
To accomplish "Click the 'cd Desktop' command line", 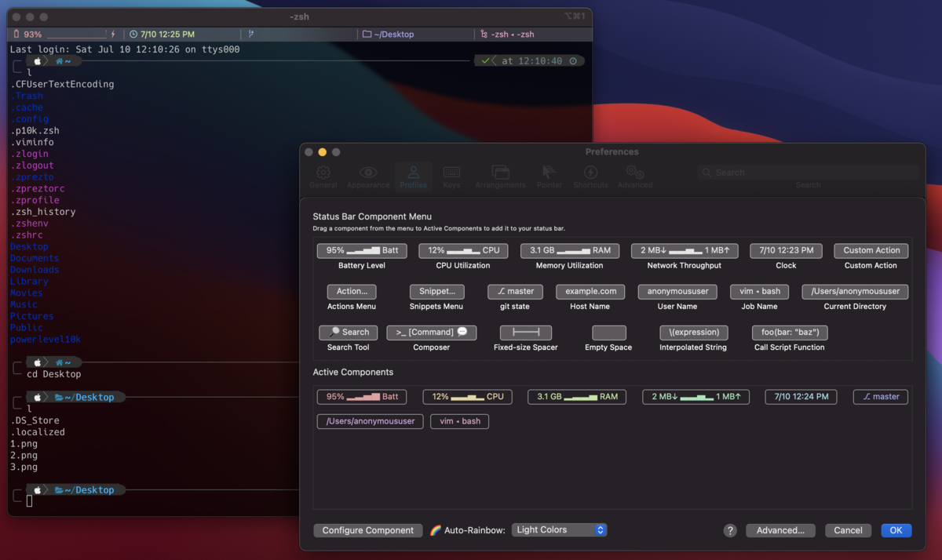I will (x=54, y=374).
